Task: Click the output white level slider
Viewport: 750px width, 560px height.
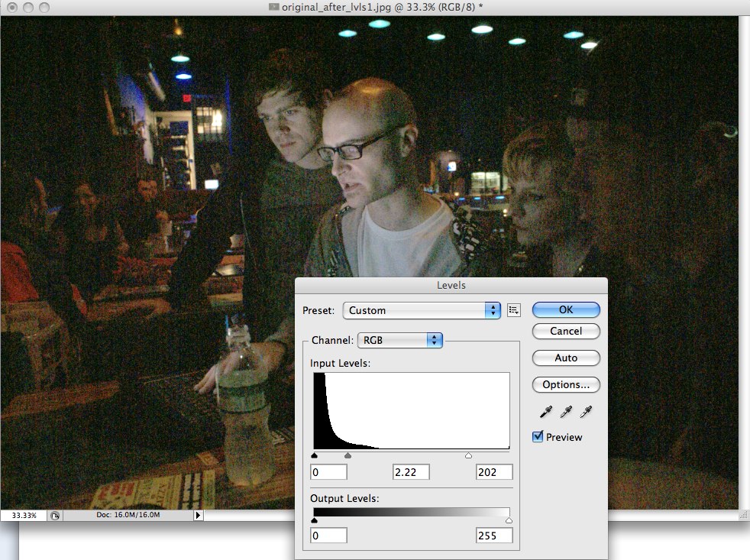Action: (509, 520)
